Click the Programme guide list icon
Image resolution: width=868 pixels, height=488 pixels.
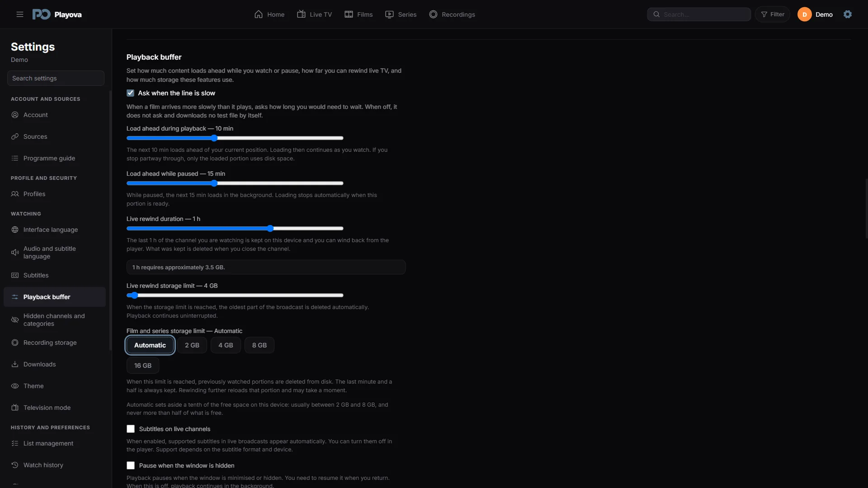click(x=15, y=158)
